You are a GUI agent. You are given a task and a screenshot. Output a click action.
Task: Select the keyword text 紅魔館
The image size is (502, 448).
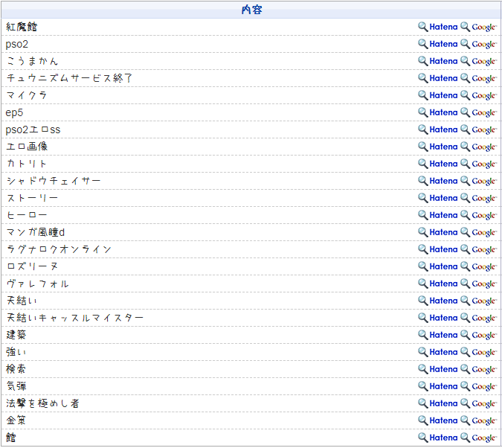[x=22, y=27]
